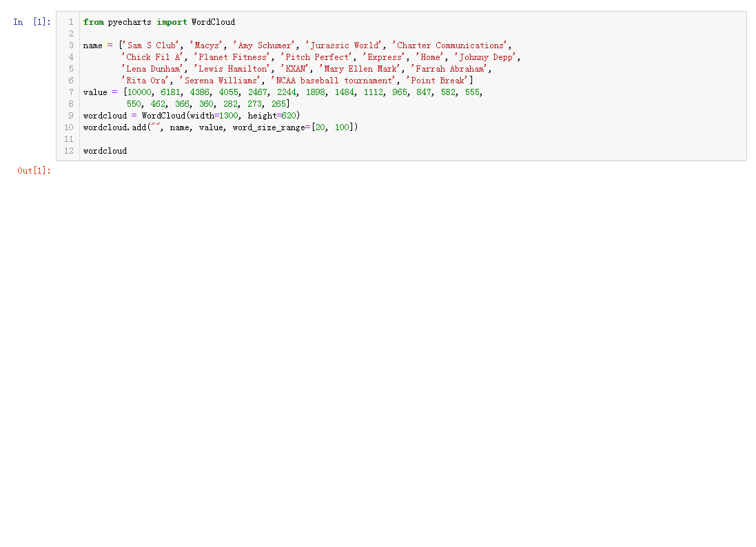Click the wordcloud variable on line 12
Viewport: 756px width, 547px height.
[104, 151]
